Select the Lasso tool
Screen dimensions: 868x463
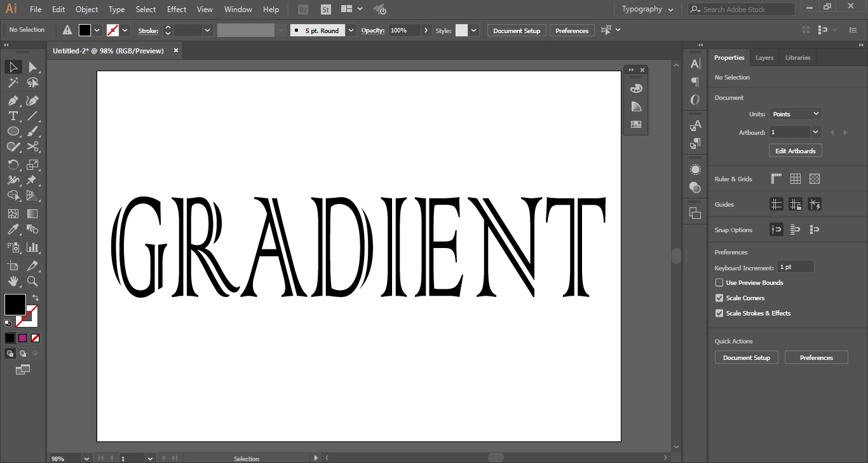tap(32, 83)
